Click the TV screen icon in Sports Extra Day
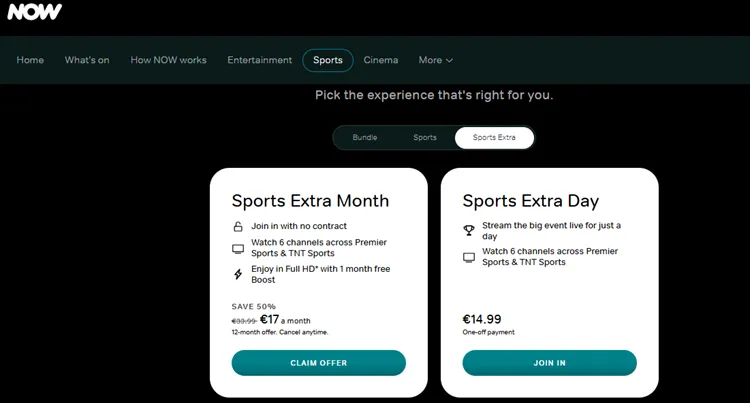This screenshot has width=750, height=403. 469,257
